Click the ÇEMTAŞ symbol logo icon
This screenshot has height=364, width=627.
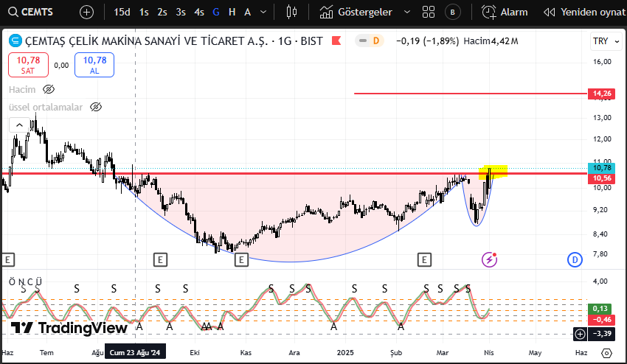15,41
